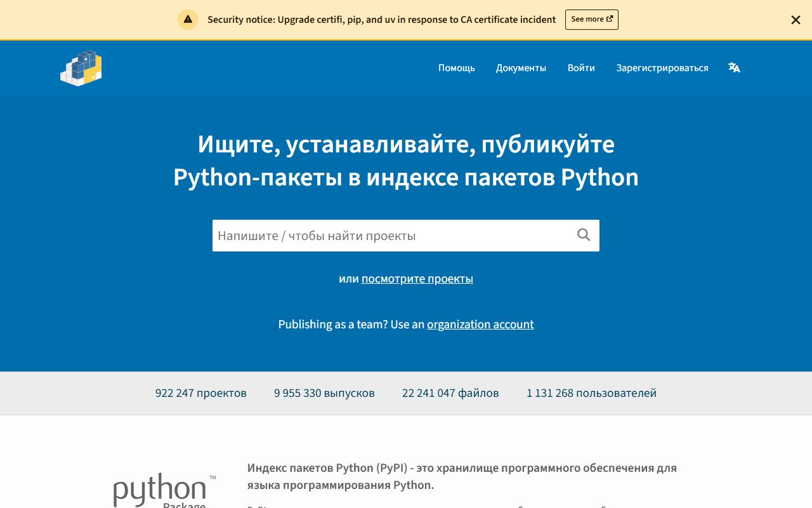812x508 pixels.
Task: Click the magnifier search icon
Action: (x=584, y=235)
